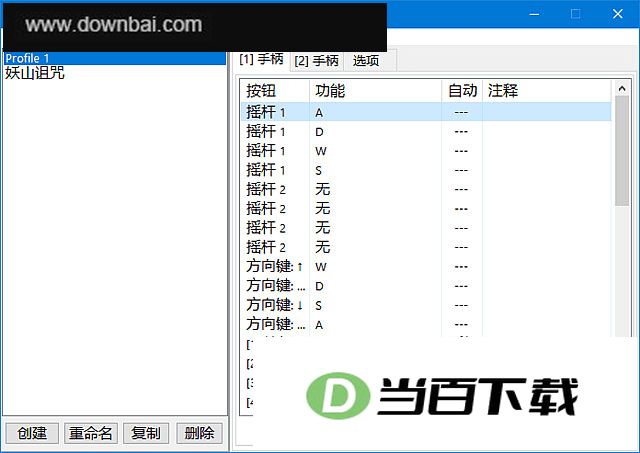Image resolution: width=640 pixels, height=453 pixels.
Task: Click the --- auto cell of 方向键: ↓ row
Action: click(x=461, y=305)
